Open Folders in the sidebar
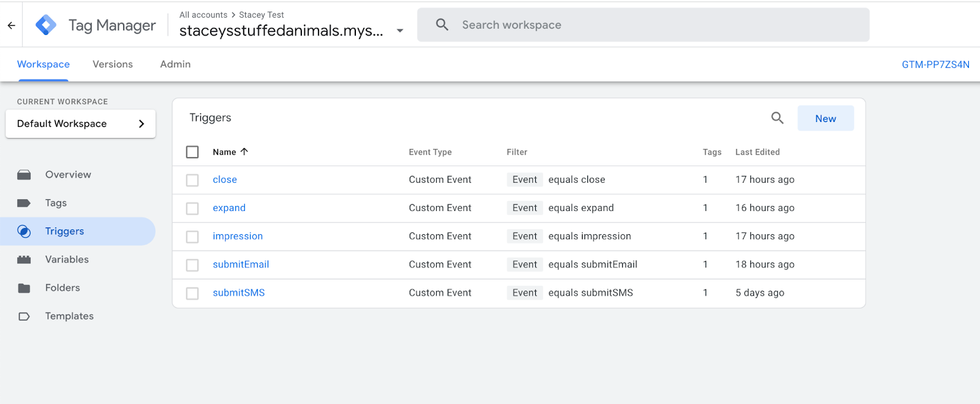 (x=62, y=288)
